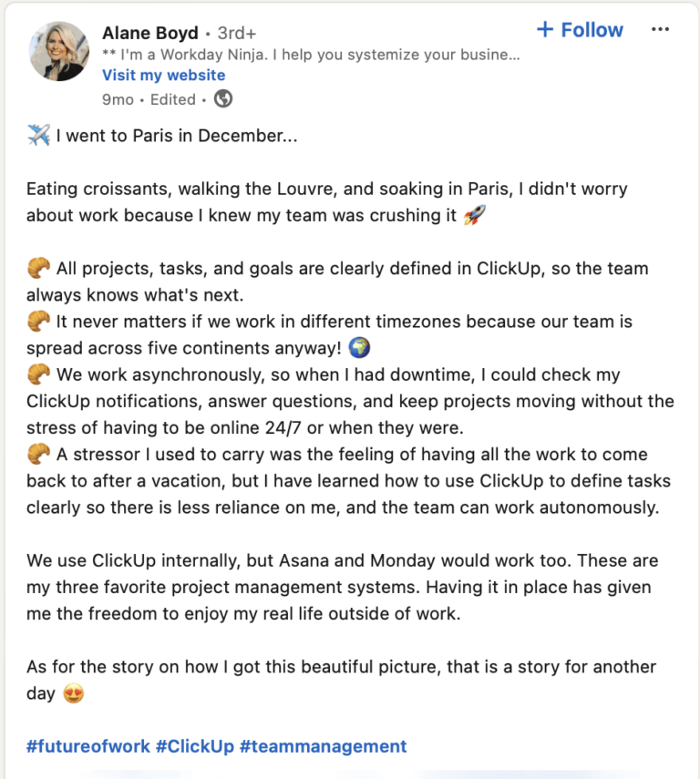The height and width of the screenshot is (779, 700).
Task: Click the airplane emoji before Paris sentence
Action: (38, 137)
